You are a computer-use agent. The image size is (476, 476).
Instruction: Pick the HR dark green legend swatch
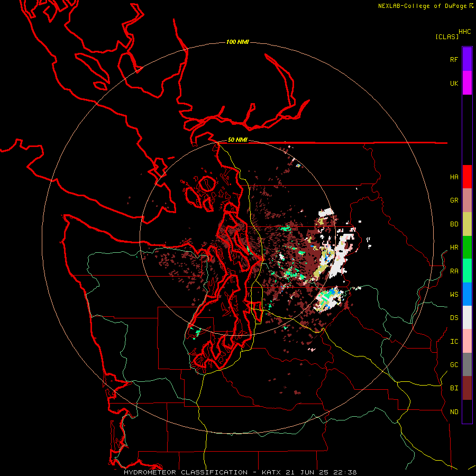pos(467,248)
